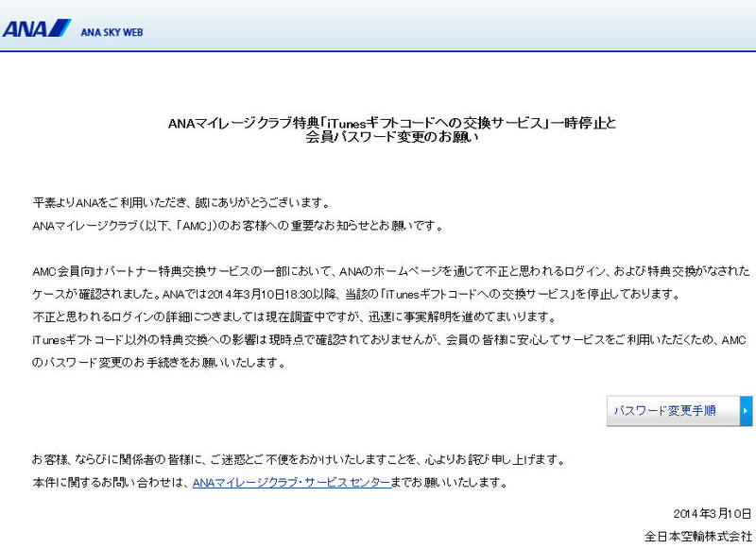Click the text 本件に関するお問い合わせは
The height and width of the screenshot is (548, 756).
coord(111,483)
